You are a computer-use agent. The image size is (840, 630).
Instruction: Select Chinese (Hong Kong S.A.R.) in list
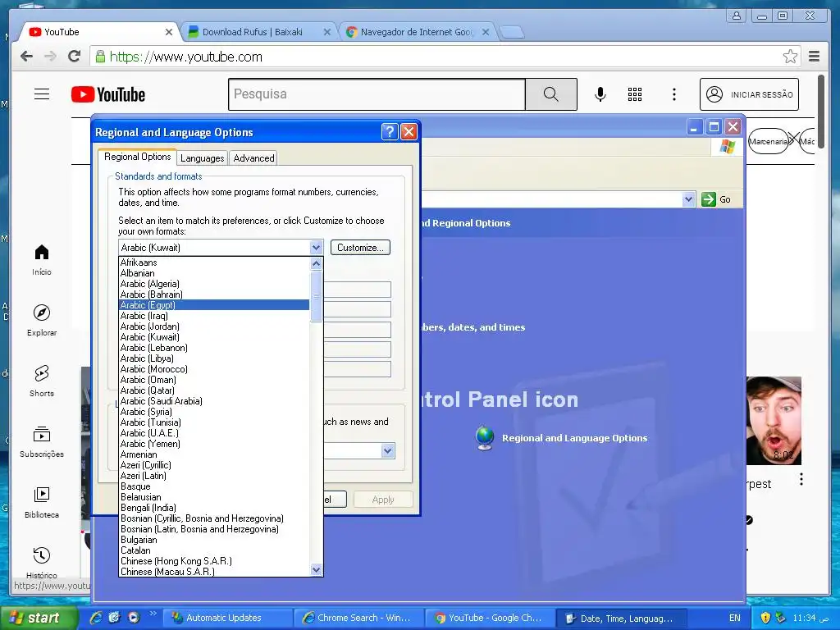click(x=214, y=561)
